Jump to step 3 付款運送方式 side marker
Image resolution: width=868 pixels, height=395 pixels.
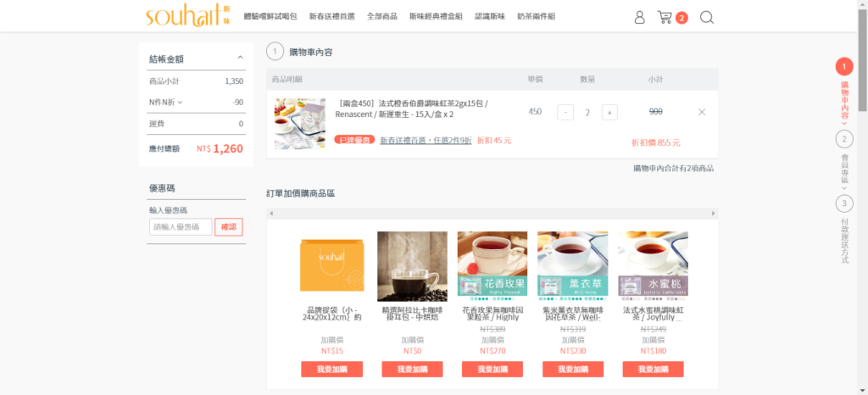tap(844, 203)
